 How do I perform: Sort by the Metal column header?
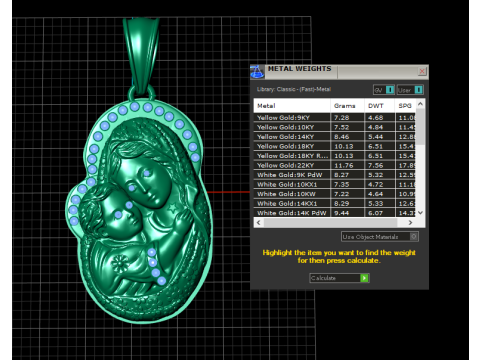(x=292, y=106)
